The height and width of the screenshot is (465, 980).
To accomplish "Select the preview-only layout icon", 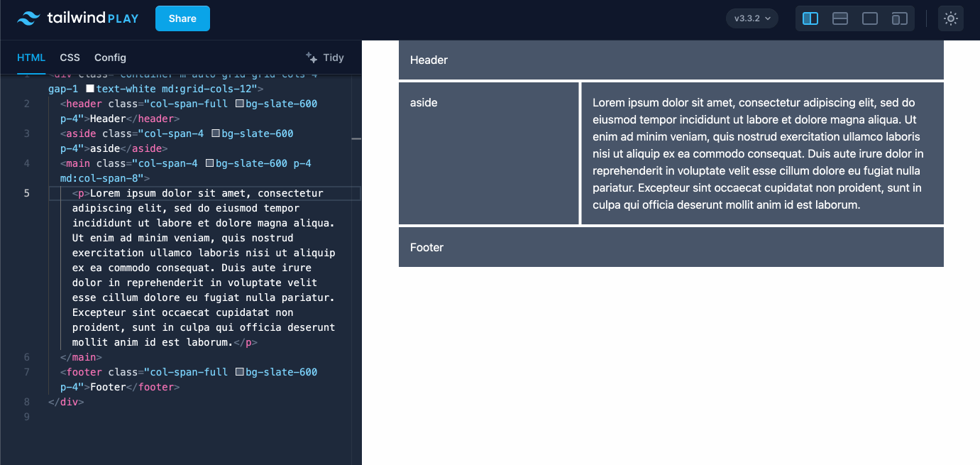I will pos(870,18).
